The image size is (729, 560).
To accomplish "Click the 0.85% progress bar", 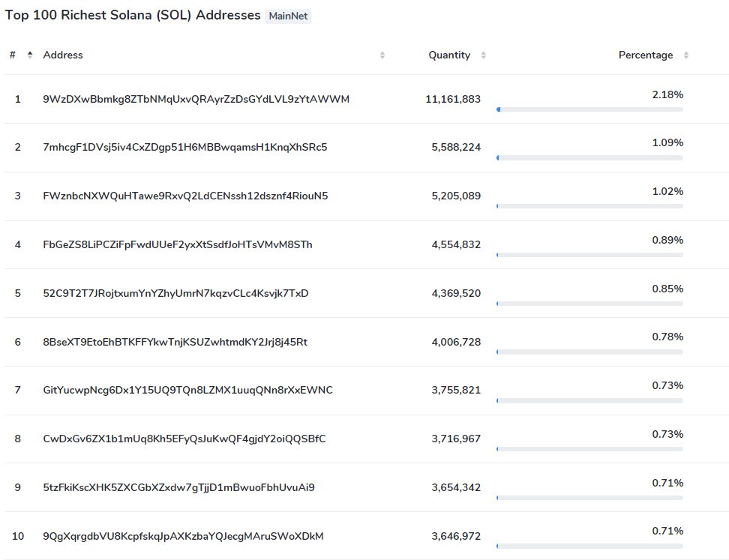I will click(x=590, y=304).
